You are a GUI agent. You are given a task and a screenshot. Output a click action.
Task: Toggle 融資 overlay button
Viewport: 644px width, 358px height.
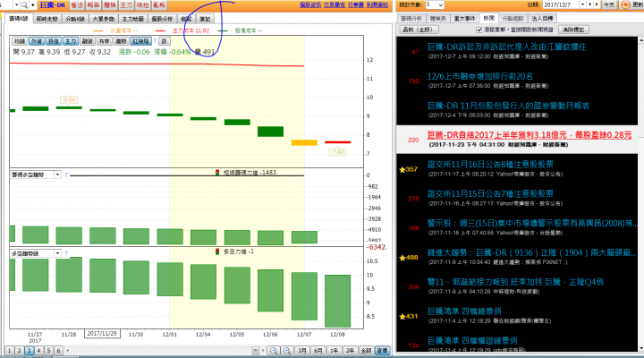[88, 41]
